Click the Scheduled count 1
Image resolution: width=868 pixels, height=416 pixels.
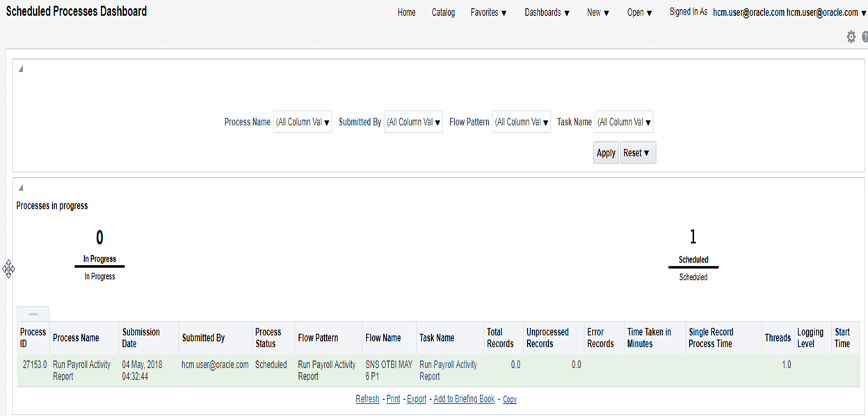coord(693,237)
